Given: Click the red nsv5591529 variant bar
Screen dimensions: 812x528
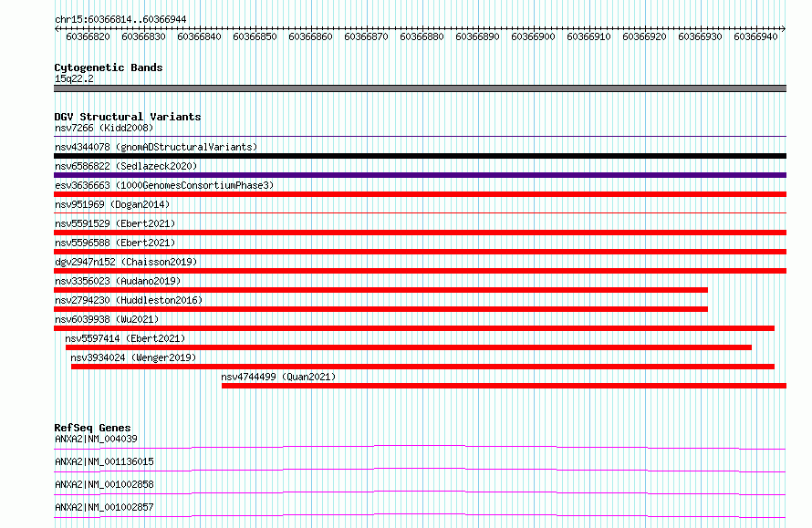Looking at the screenshot, I should [420, 233].
